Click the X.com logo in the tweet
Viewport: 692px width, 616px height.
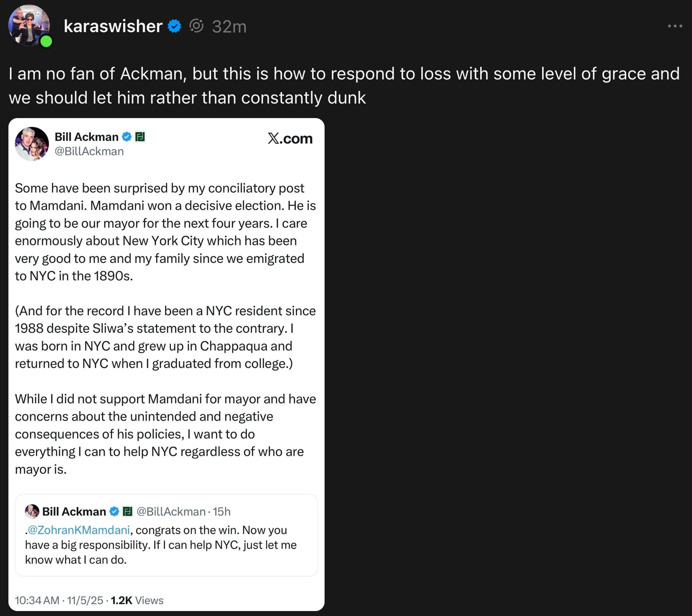pyautogui.click(x=290, y=138)
